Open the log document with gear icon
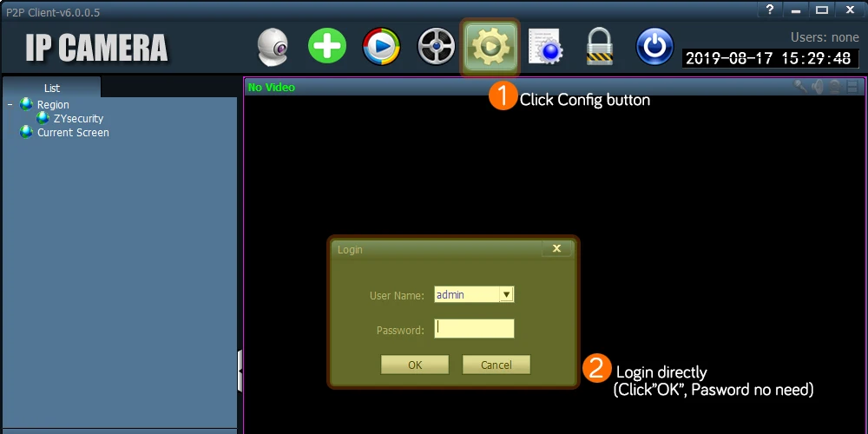Screen dimensions: 868x434 point(545,47)
